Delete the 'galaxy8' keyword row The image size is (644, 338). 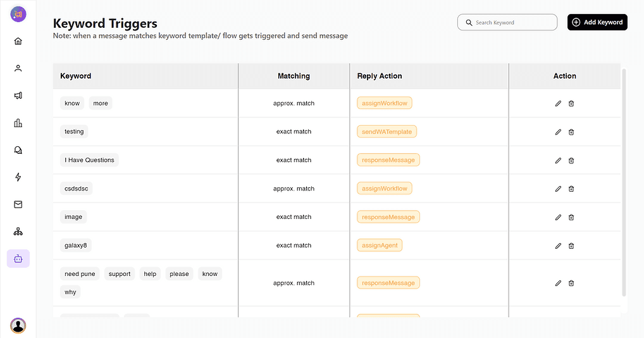click(x=571, y=246)
